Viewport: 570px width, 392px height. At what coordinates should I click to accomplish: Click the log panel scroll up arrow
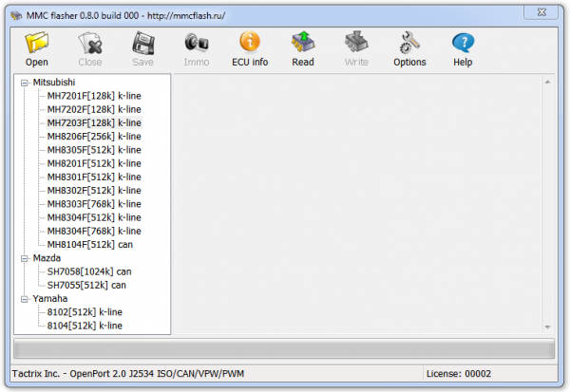(x=547, y=83)
